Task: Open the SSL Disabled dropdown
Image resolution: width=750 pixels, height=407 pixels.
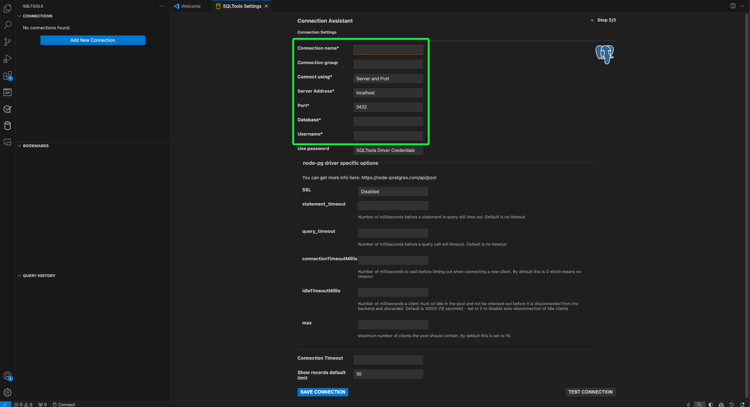Action: [x=393, y=191]
